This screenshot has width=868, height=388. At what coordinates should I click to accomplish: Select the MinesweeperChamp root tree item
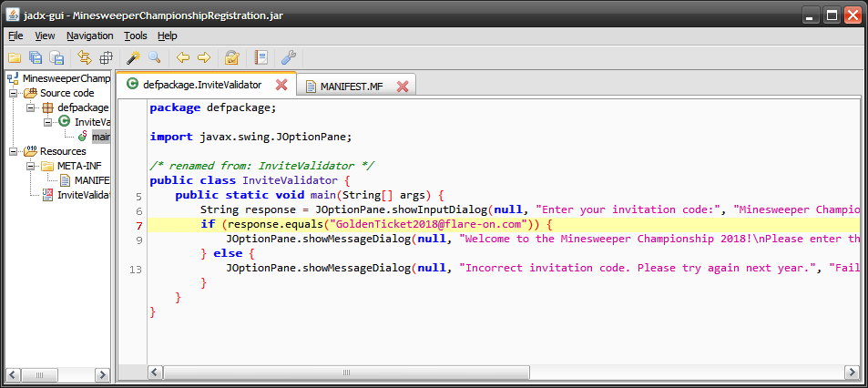66,78
